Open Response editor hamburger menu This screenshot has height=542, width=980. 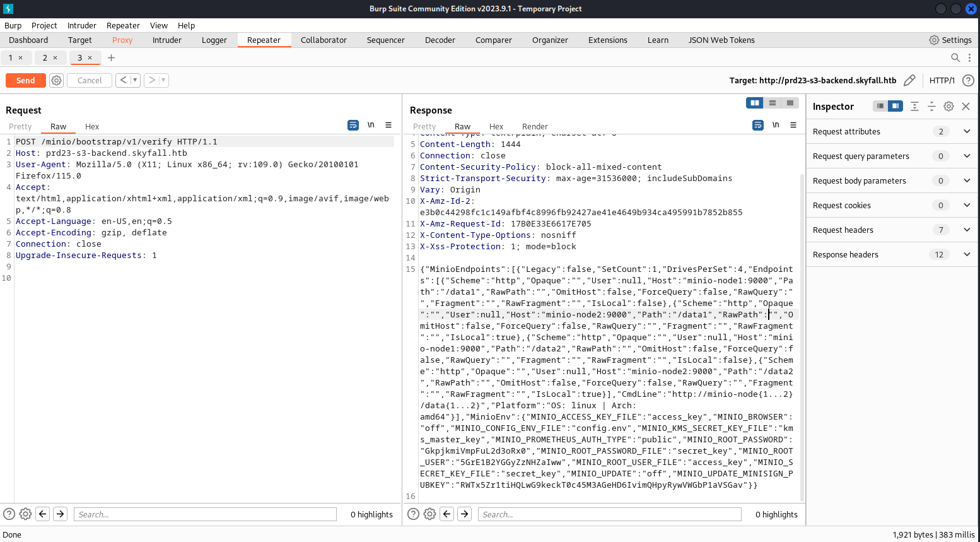[793, 125]
